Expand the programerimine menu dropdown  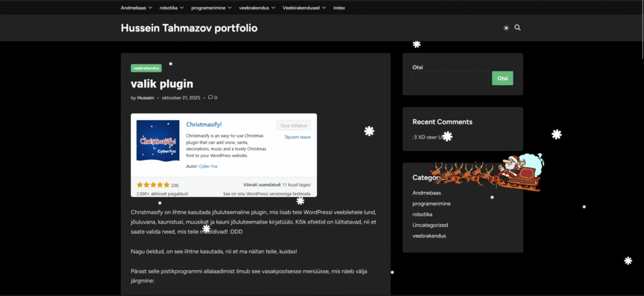coord(211,8)
